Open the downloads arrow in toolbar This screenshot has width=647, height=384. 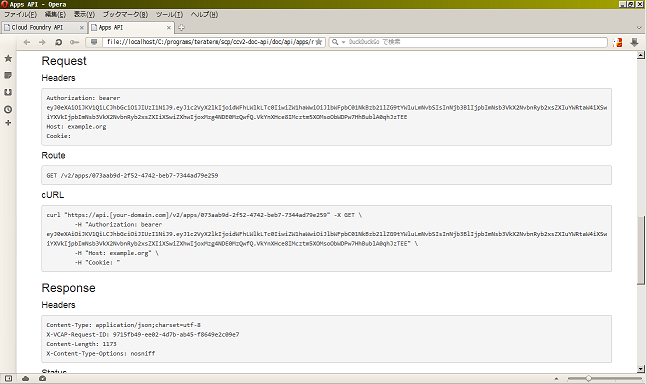tap(635, 42)
